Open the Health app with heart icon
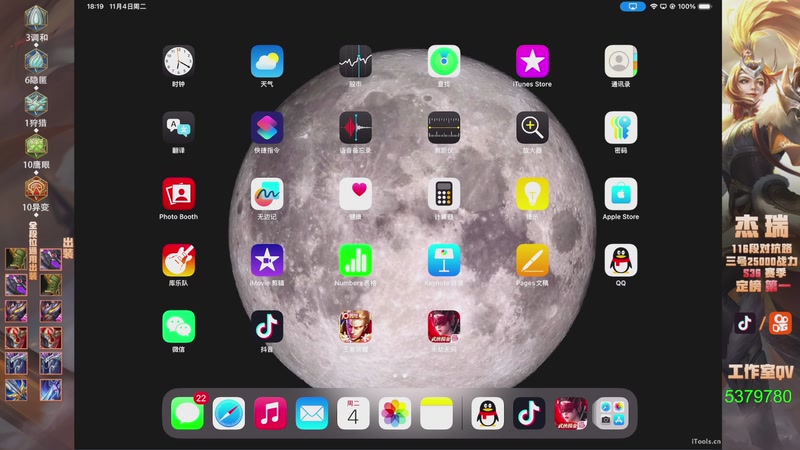This screenshot has height=450, width=800. click(x=356, y=194)
